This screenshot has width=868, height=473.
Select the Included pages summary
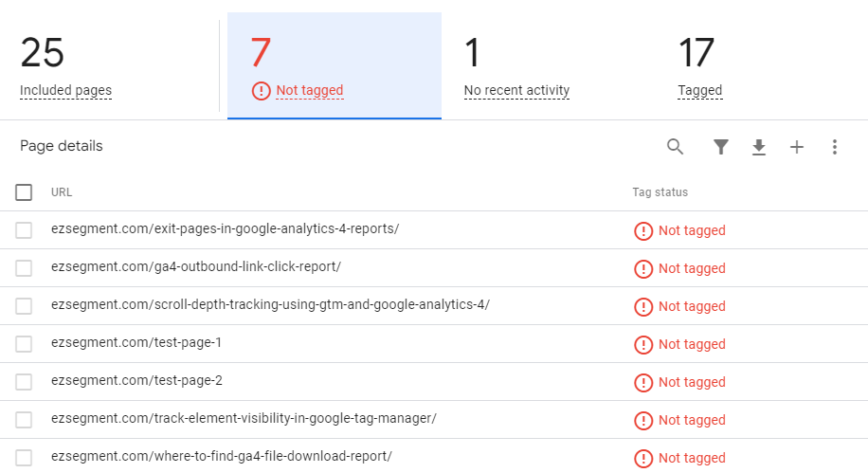pyautogui.click(x=66, y=91)
